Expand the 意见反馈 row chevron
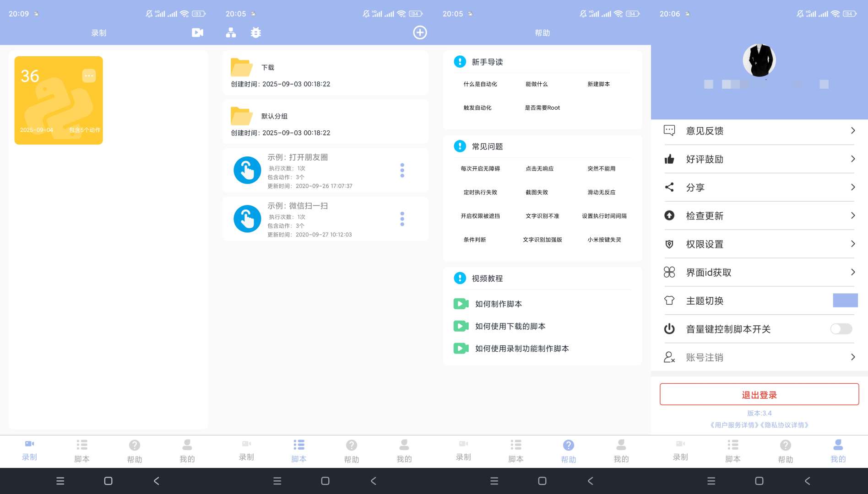The image size is (868, 494). point(853,131)
